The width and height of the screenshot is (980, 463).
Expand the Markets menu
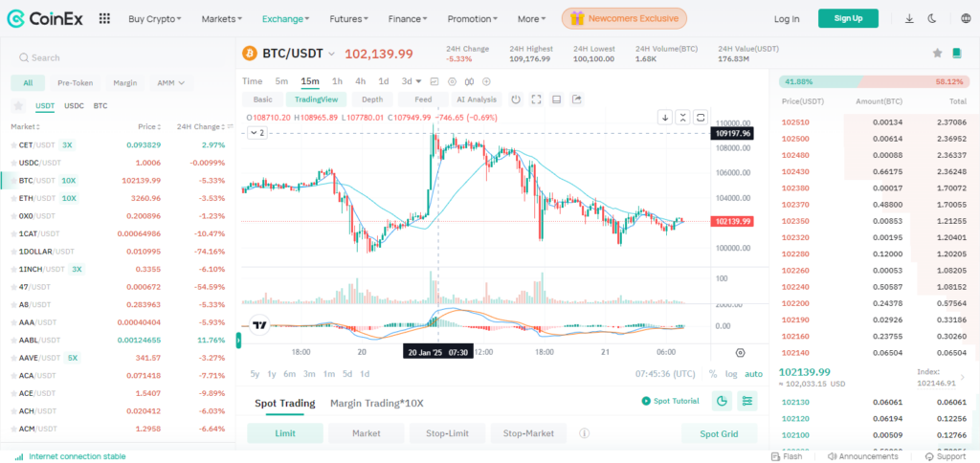[222, 19]
